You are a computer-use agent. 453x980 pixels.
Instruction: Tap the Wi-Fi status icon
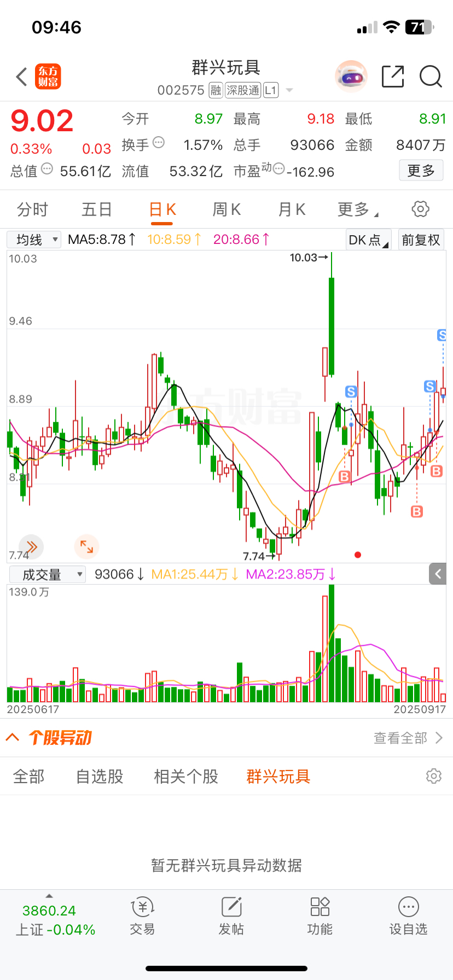point(391,27)
